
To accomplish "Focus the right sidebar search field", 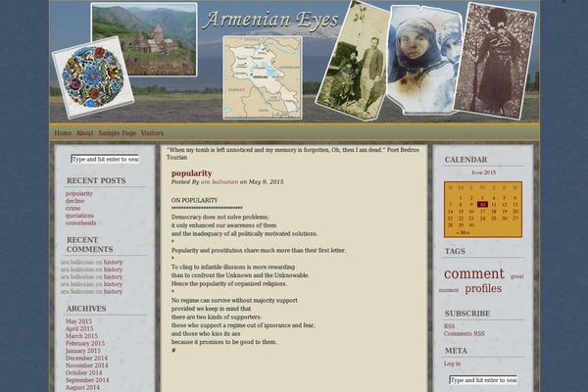I will (x=483, y=380).
